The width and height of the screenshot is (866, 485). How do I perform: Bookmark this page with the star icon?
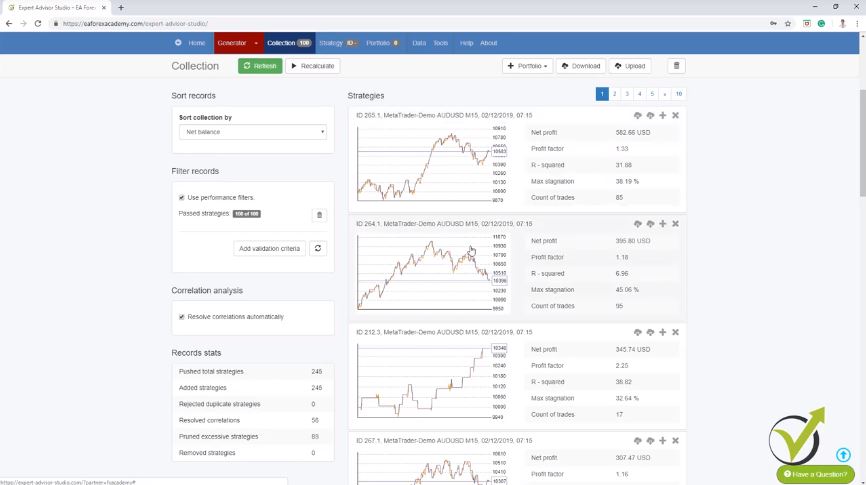pyautogui.click(x=788, y=23)
